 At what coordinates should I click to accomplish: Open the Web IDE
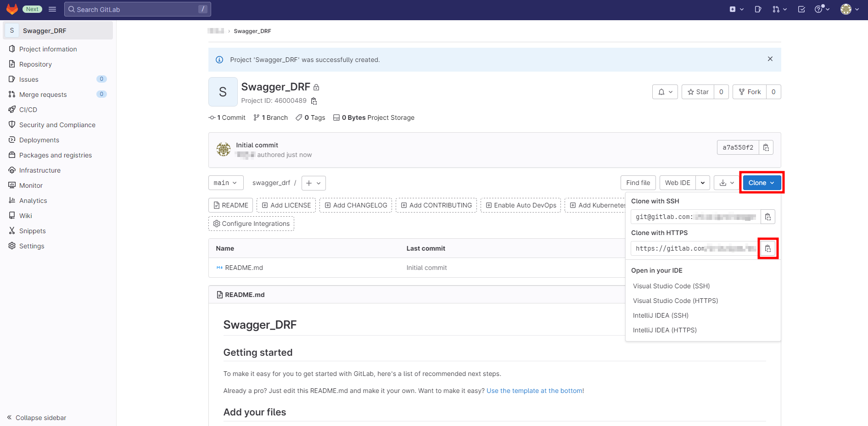(x=678, y=183)
